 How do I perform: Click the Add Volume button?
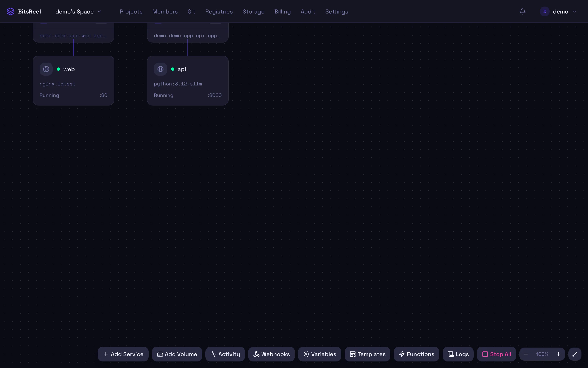[x=177, y=354]
